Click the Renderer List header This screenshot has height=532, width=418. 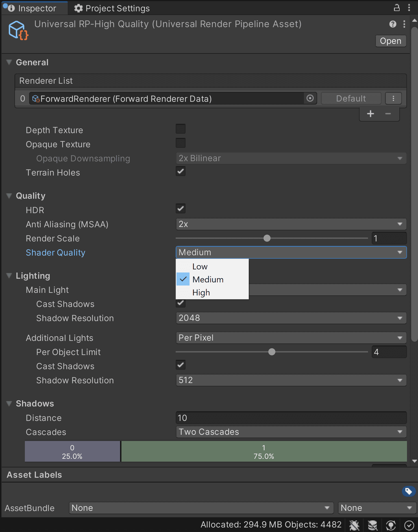click(211, 81)
